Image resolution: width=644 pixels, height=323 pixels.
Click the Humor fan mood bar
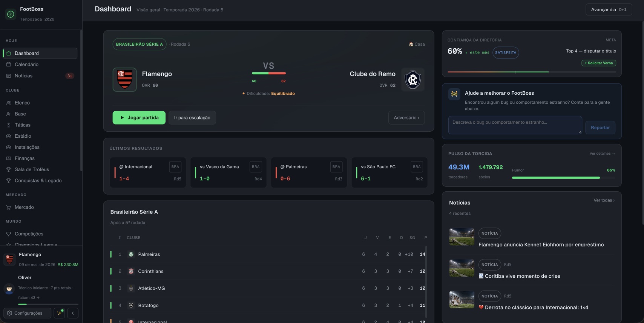[563, 178]
